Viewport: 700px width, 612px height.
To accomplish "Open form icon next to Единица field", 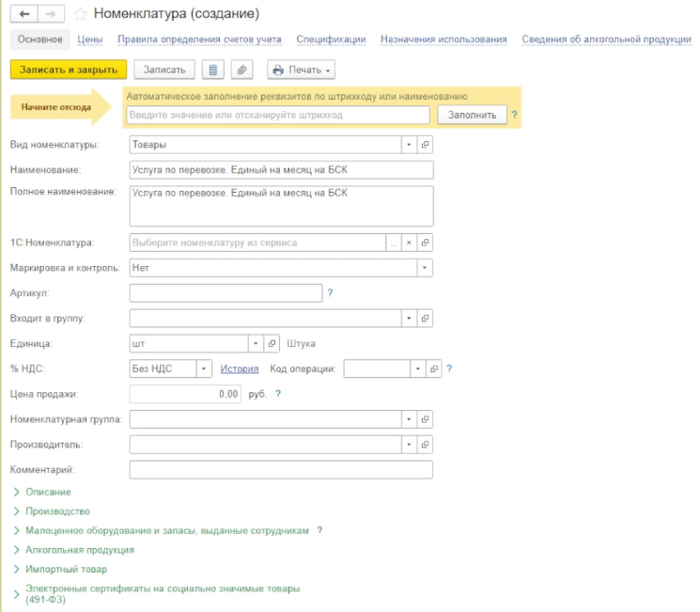I will [272, 343].
